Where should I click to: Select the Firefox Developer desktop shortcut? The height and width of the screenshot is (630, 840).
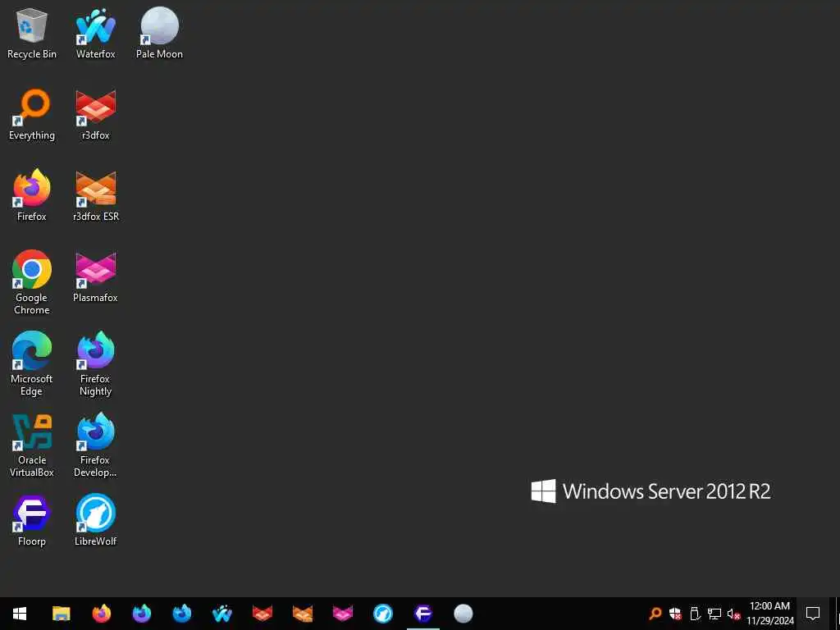point(95,445)
